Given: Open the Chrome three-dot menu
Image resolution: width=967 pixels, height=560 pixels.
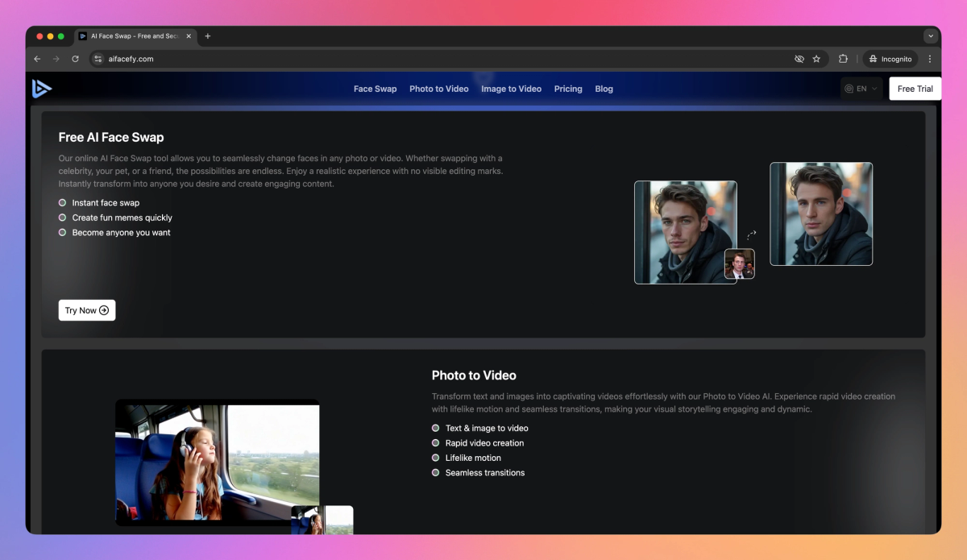Looking at the screenshot, I should coord(930,59).
